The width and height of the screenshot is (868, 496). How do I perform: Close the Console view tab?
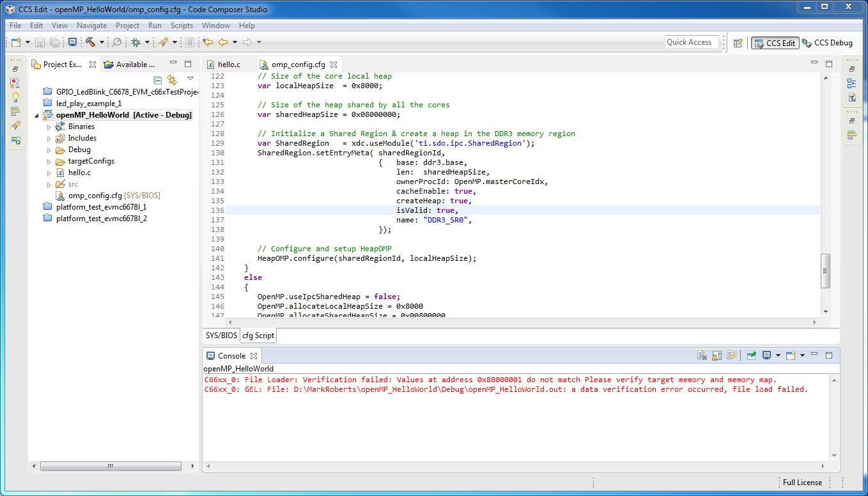253,356
